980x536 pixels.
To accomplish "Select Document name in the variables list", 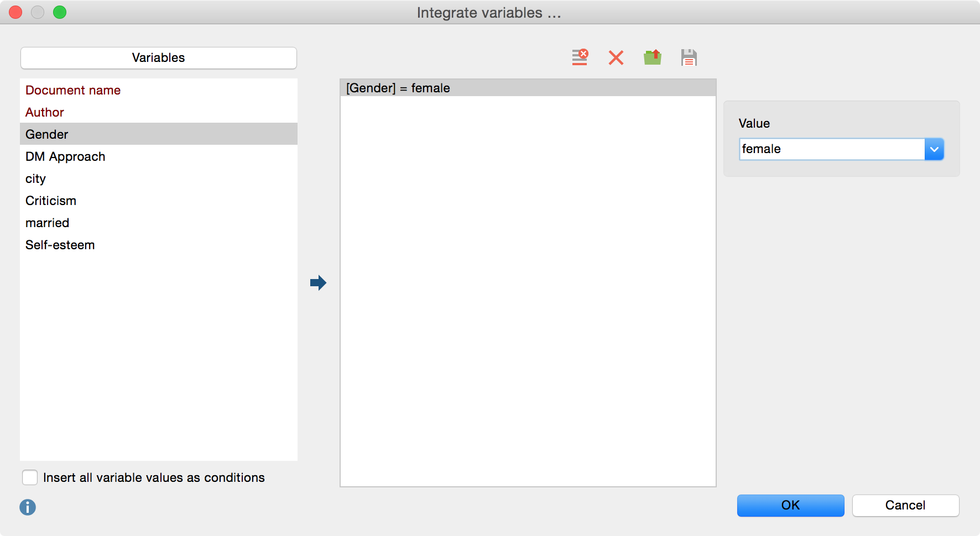I will [73, 90].
